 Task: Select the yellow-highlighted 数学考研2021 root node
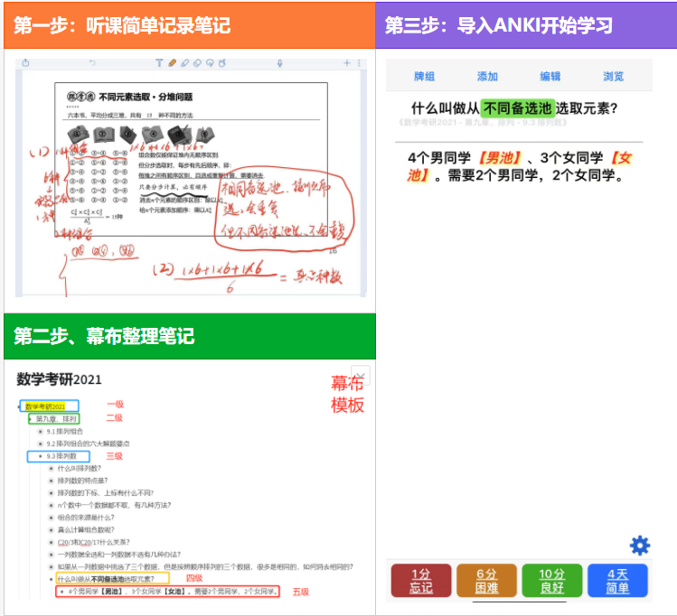[45, 406]
